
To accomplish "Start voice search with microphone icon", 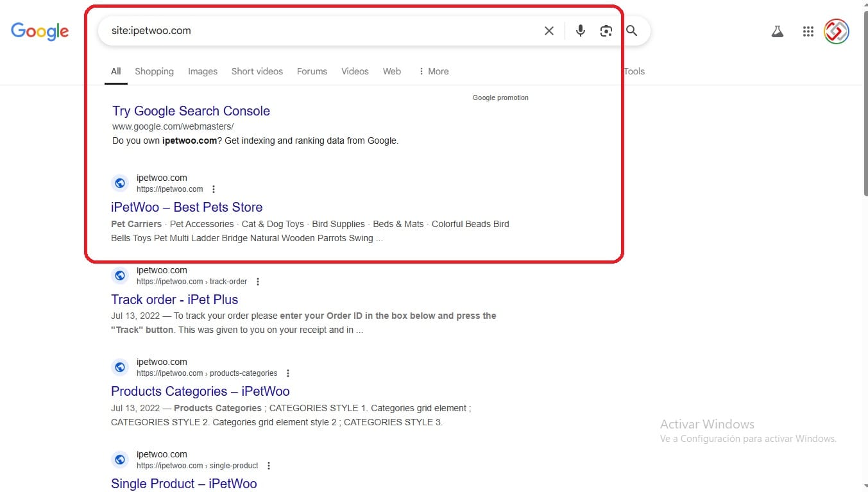I will tap(581, 31).
